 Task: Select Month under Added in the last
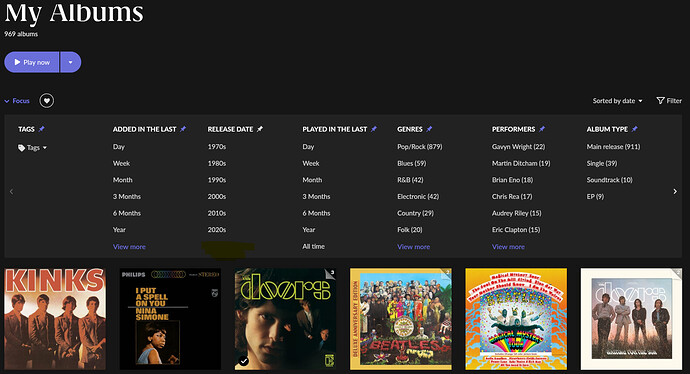tap(122, 180)
